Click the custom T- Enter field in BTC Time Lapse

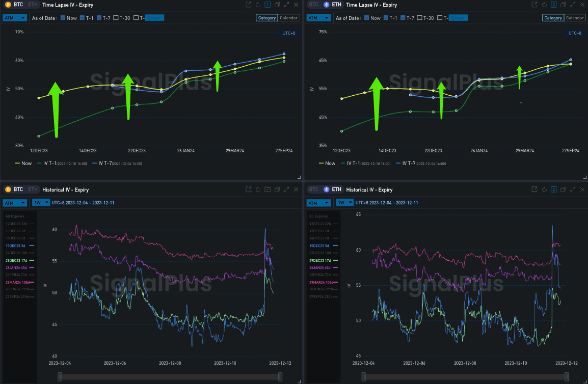pyautogui.click(x=154, y=18)
